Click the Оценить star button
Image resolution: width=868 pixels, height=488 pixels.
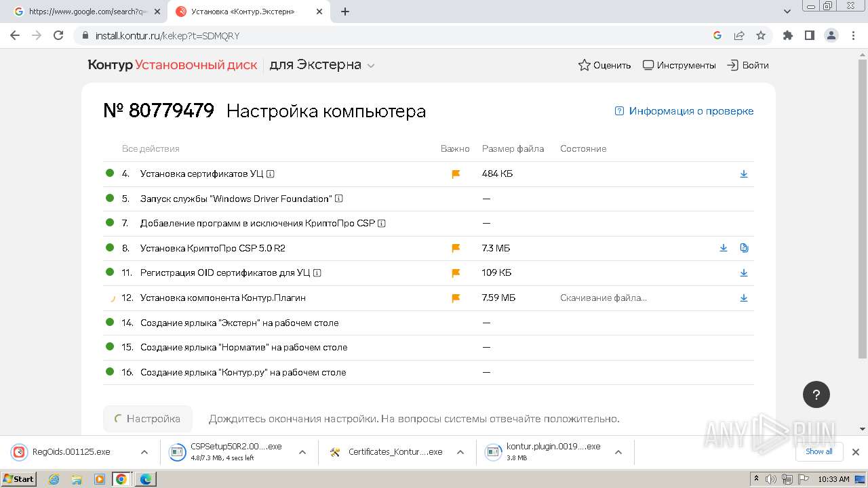pyautogui.click(x=604, y=65)
